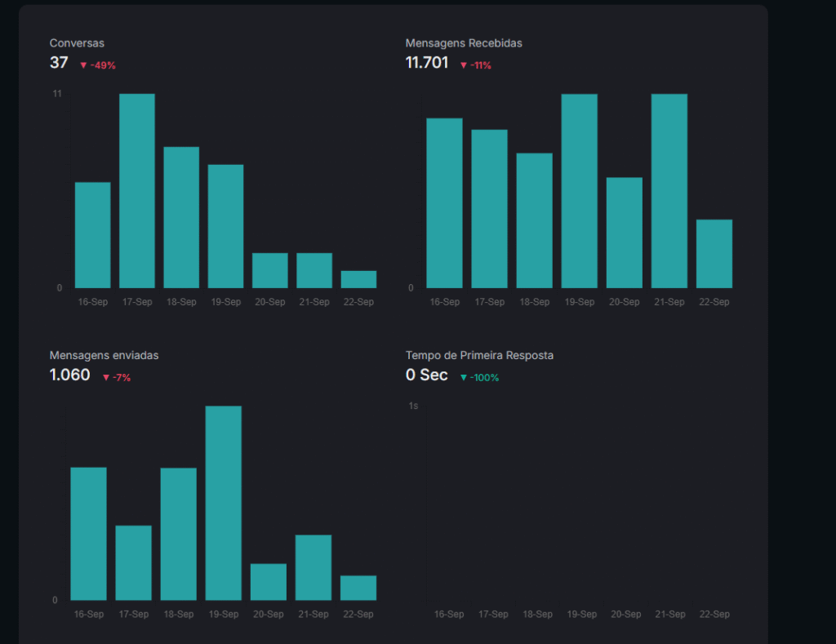
Task: Click the 0 Sec response time value
Action: click(x=427, y=375)
